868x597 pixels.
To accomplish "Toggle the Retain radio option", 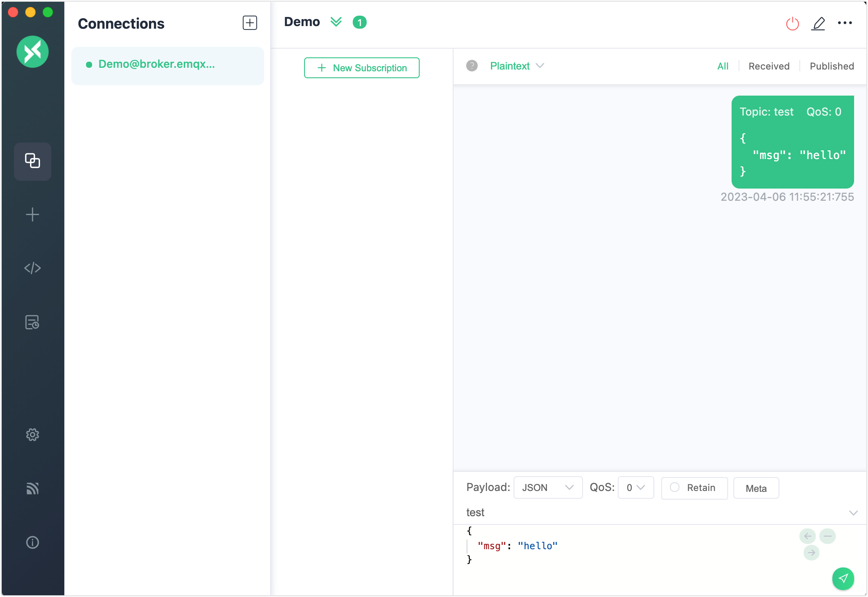I will click(x=675, y=488).
